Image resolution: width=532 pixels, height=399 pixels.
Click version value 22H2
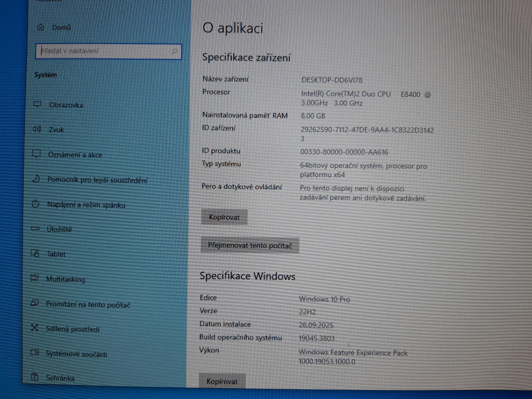(307, 312)
